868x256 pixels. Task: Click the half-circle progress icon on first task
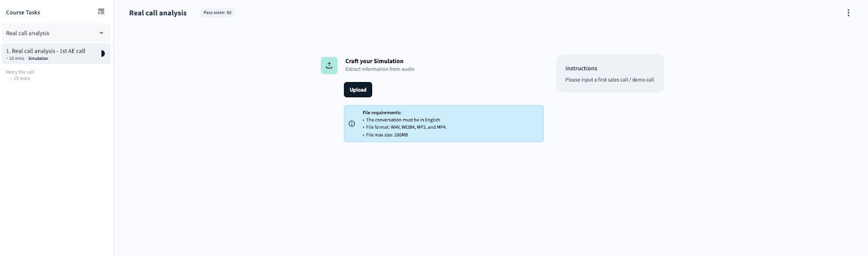(x=103, y=53)
